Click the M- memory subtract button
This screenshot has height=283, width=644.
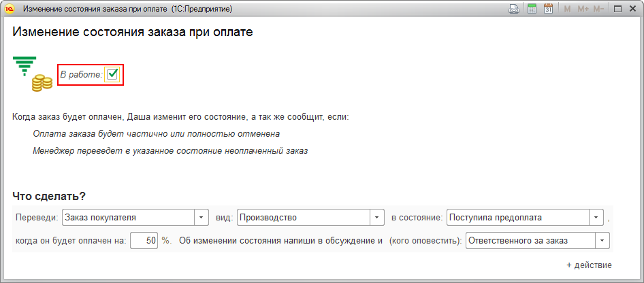[598, 9]
